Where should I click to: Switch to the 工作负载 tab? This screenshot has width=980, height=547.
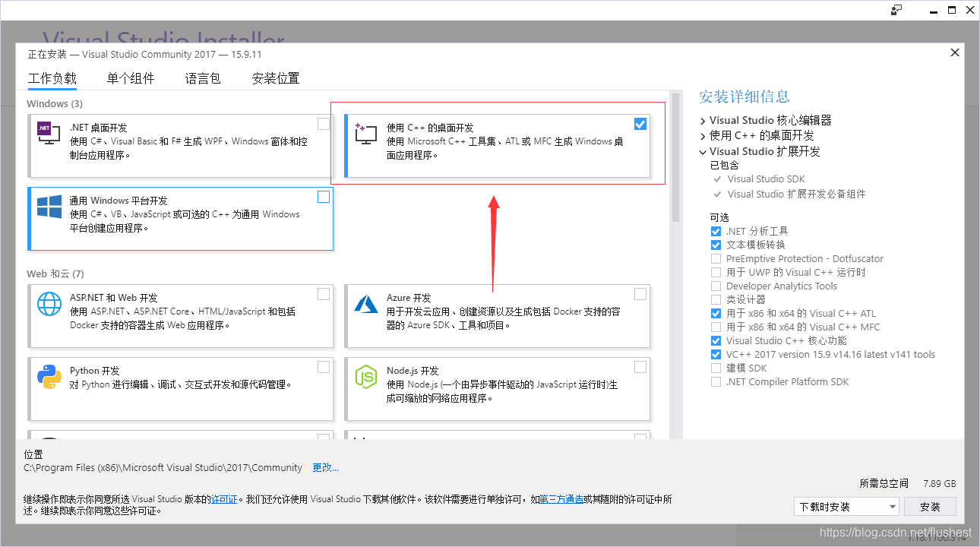[52, 78]
